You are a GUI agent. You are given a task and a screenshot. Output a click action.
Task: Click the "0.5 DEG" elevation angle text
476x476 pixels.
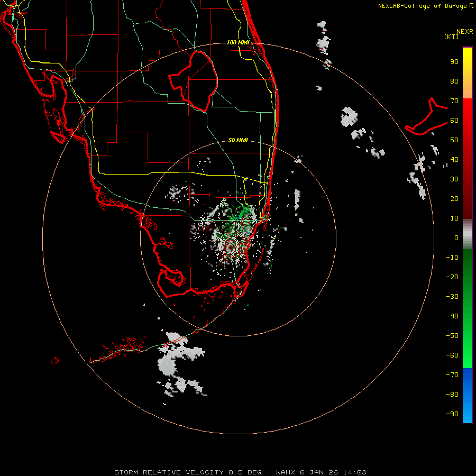(x=245, y=472)
